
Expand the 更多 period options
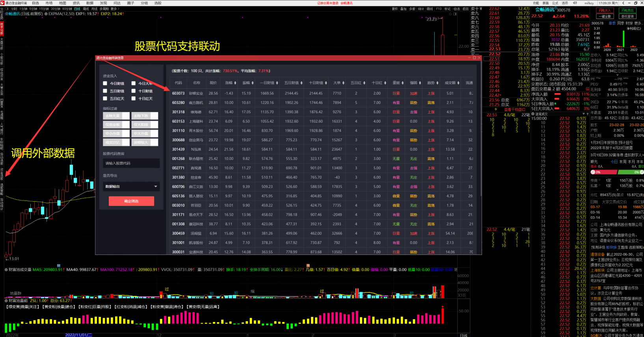(114, 9)
